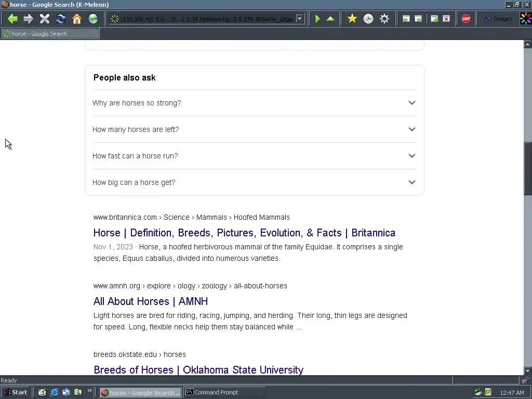Open Bookmarks with the yellow star icon
Screen dimensions: 532x399
pyautogui.click(x=352, y=19)
